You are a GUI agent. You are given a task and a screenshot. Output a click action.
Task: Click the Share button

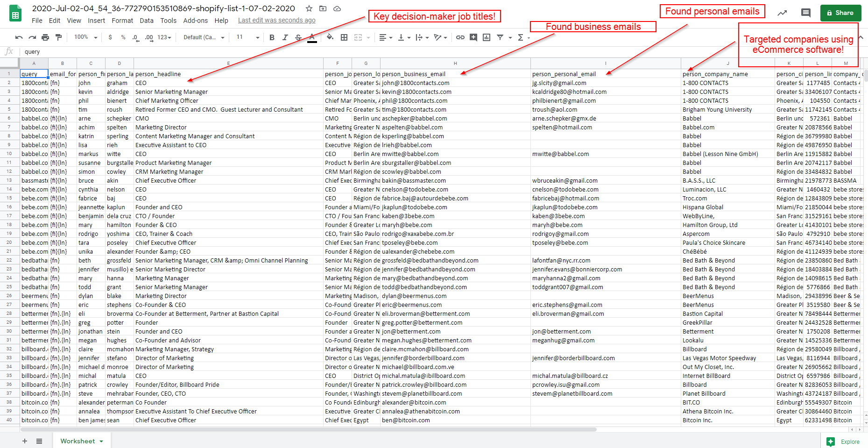click(840, 13)
